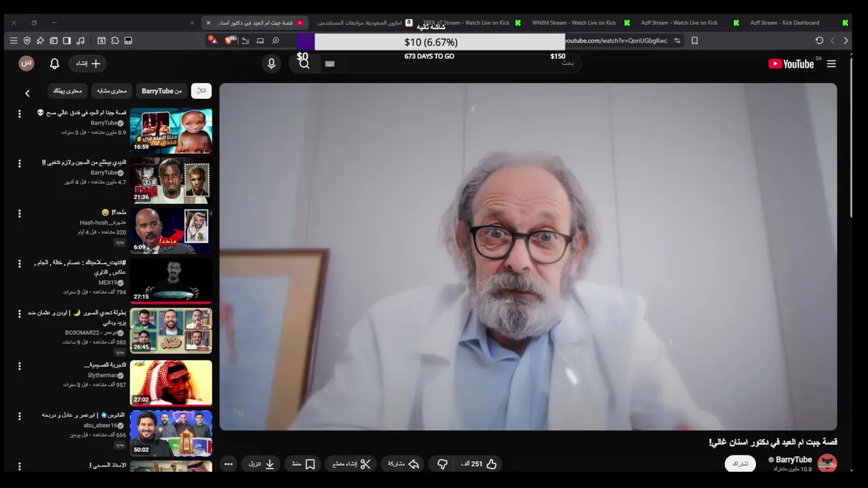Open the 50:02 abu_abeer16 video thumbnail
Image resolution: width=868 pixels, height=488 pixels.
tap(171, 433)
